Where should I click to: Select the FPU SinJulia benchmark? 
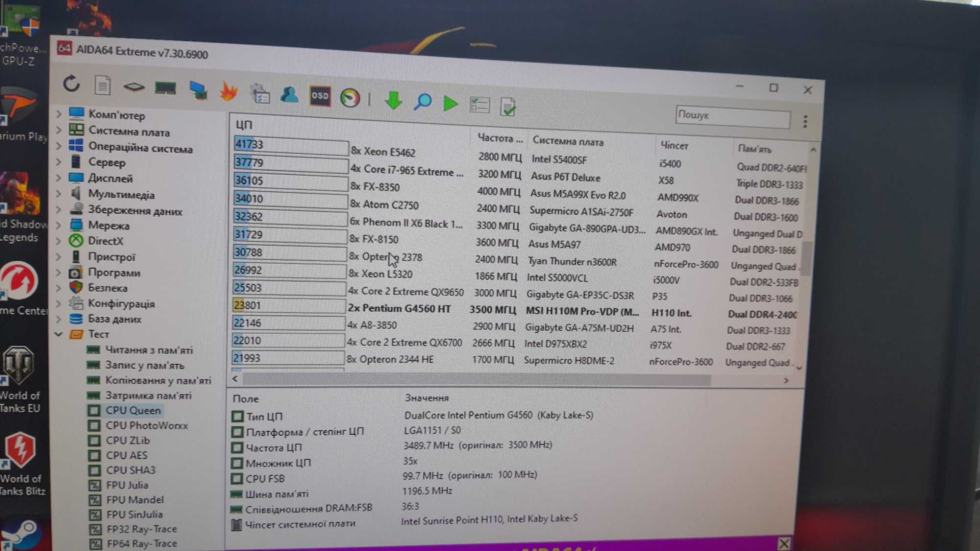click(x=134, y=514)
